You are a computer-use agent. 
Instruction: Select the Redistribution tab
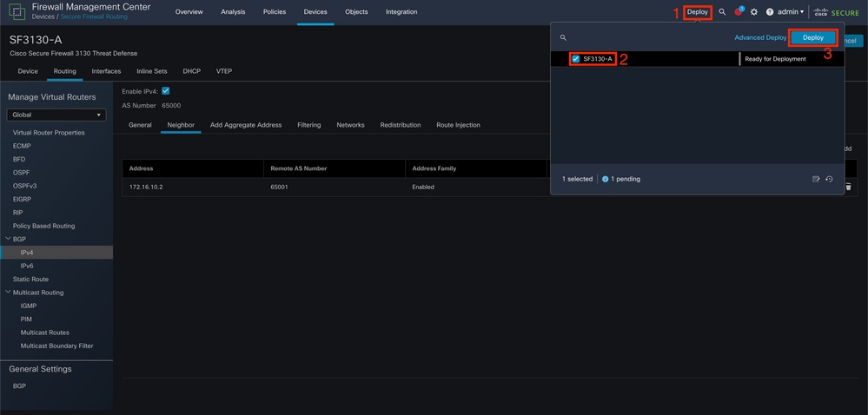coord(401,125)
